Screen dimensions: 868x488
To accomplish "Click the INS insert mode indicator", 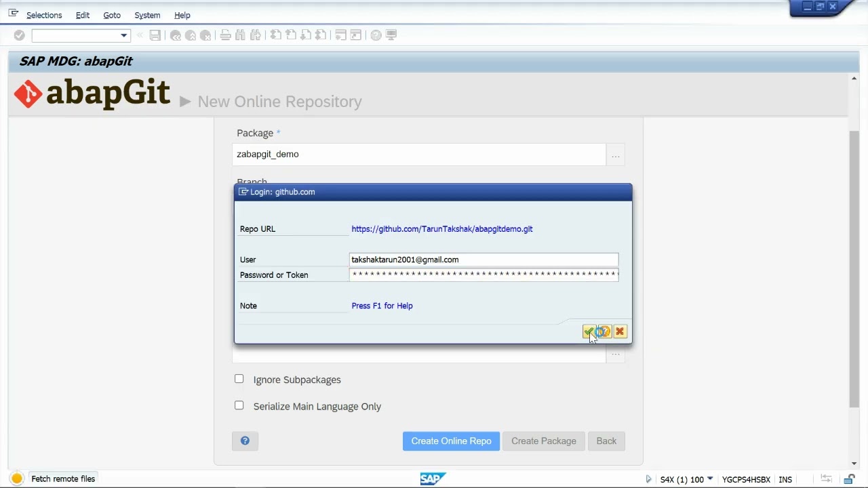I will [x=785, y=480].
